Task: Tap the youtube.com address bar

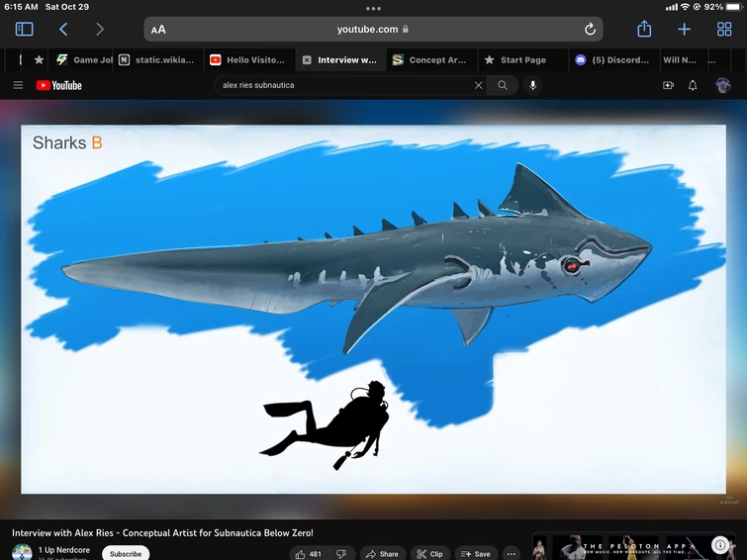Action: 373,29
